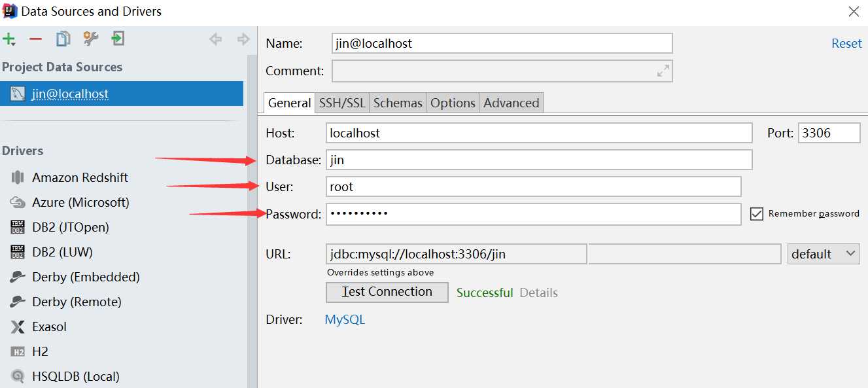The image size is (868, 388).
Task: Click the forward navigation arrow
Action: pyautogui.click(x=243, y=39)
